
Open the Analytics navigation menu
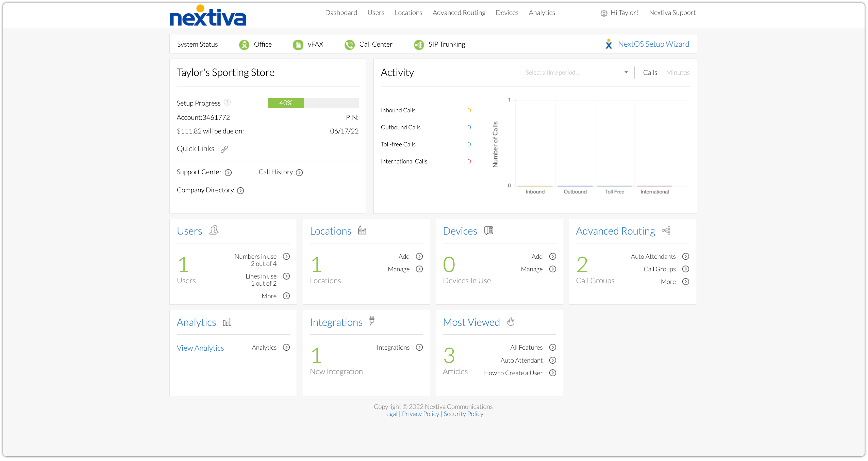(x=541, y=13)
